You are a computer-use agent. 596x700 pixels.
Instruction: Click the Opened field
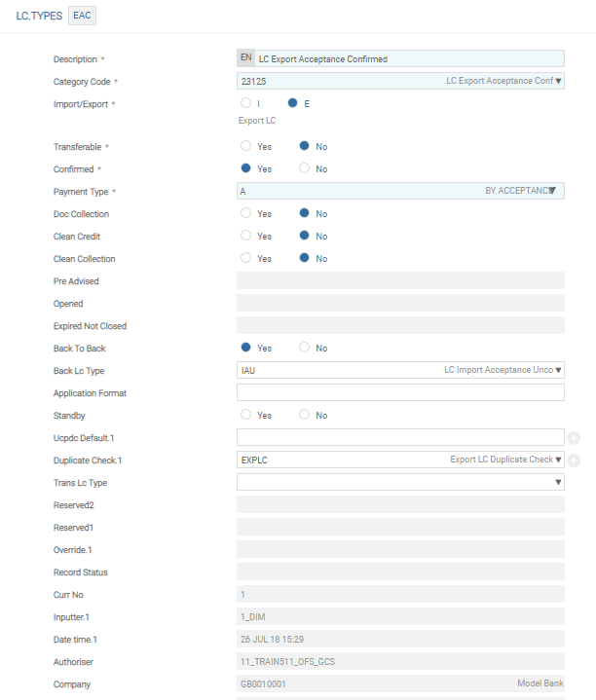pos(400,303)
